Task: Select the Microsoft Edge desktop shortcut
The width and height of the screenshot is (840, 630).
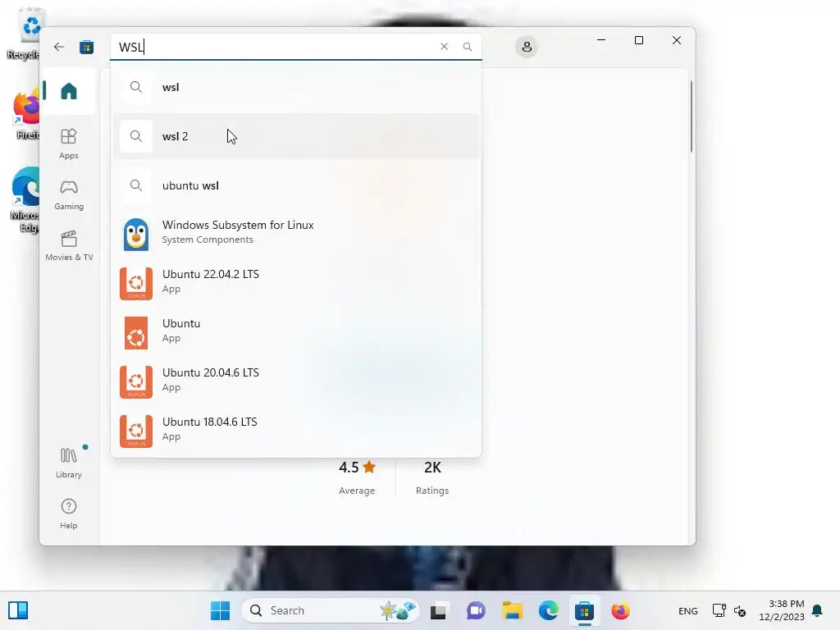Action: click(25, 200)
